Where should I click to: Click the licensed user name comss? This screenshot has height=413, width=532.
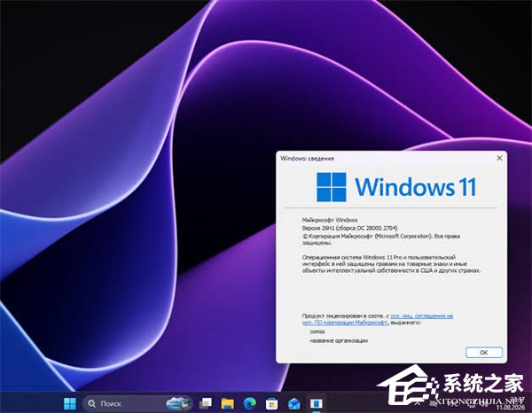pos(317,331)
